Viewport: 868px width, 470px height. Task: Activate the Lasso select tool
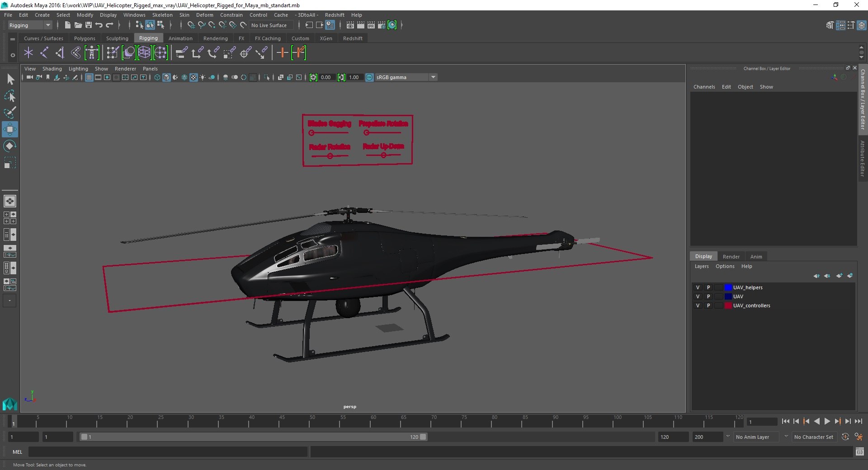[x=10, y=96]
